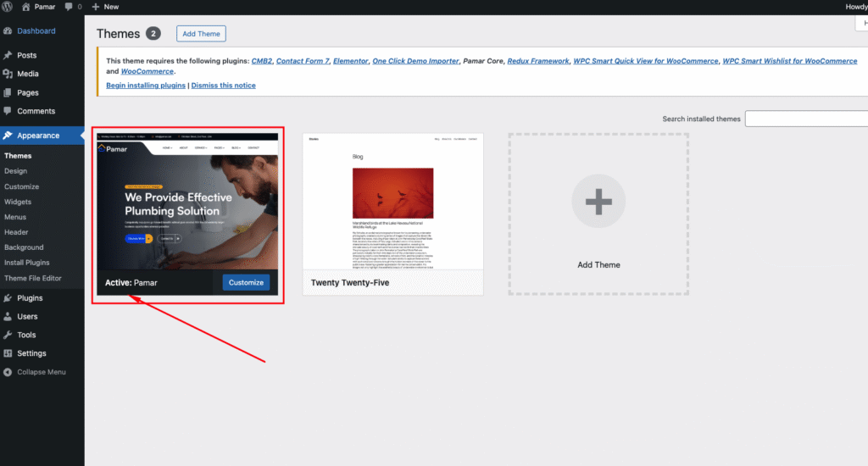Focus the Search installed themes field
Image resolution: width=868 pixels, height=466 pixels.
point(807,119)
